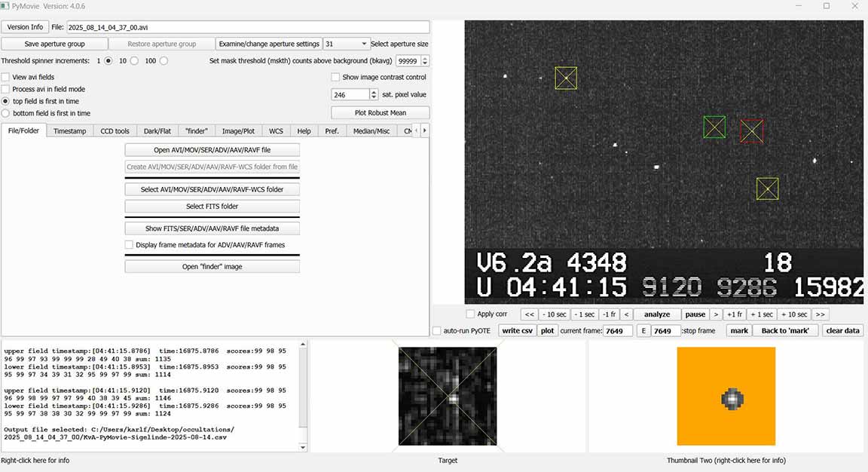The width and height of the screenshot is (868, 472).
Task: Click the orange Thumbnail Two preview
Action: tap(726, 397)
